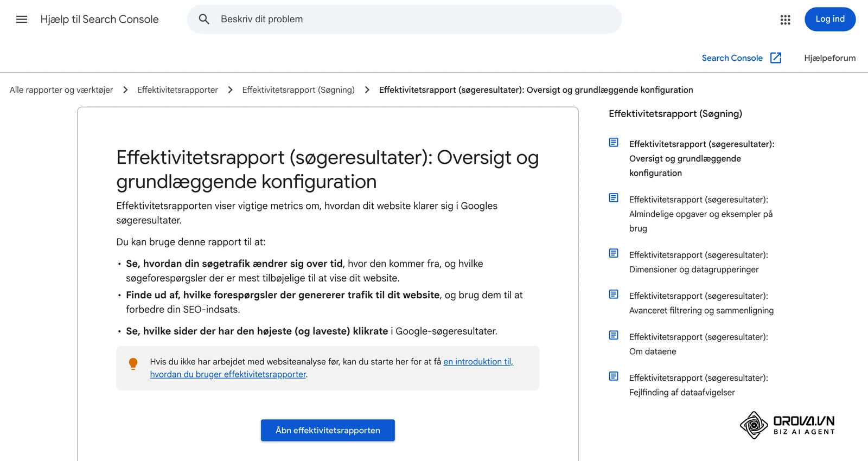
Task: Click the external-link icon beside Search Console
Action: click(x=776, y=58)
